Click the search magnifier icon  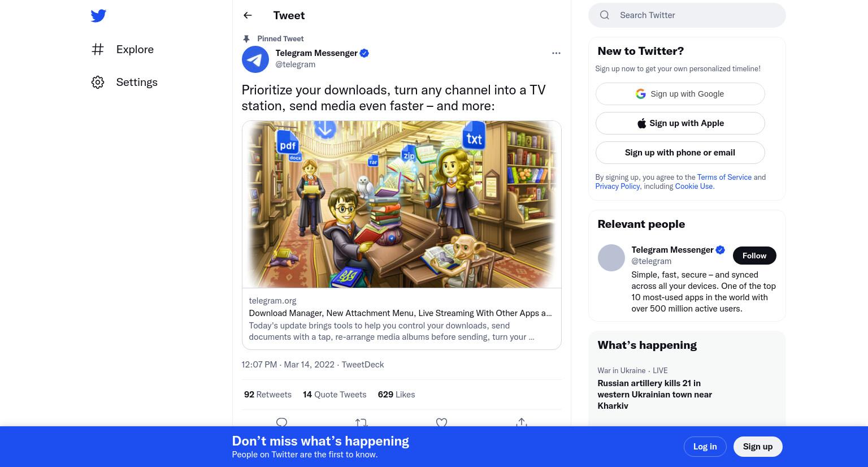[605, 15]
